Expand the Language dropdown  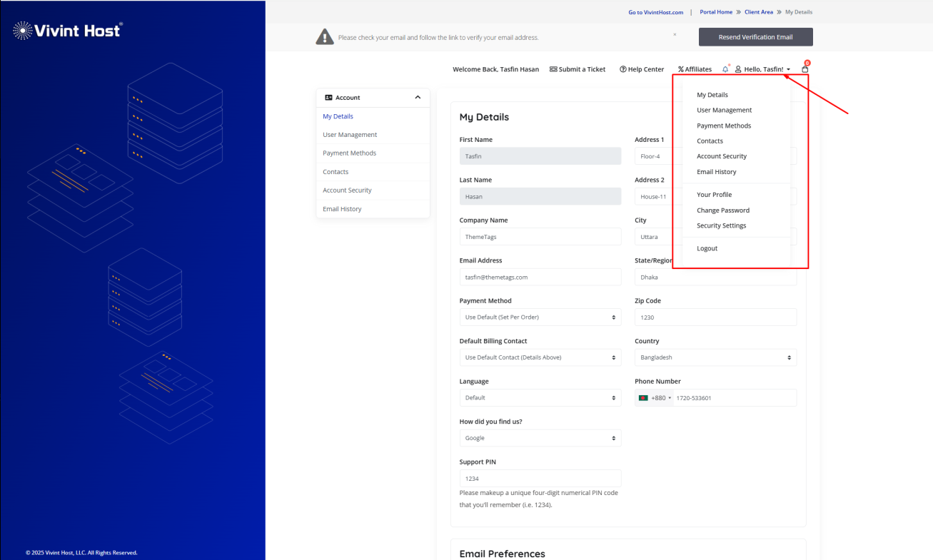[x=540, y=398]
